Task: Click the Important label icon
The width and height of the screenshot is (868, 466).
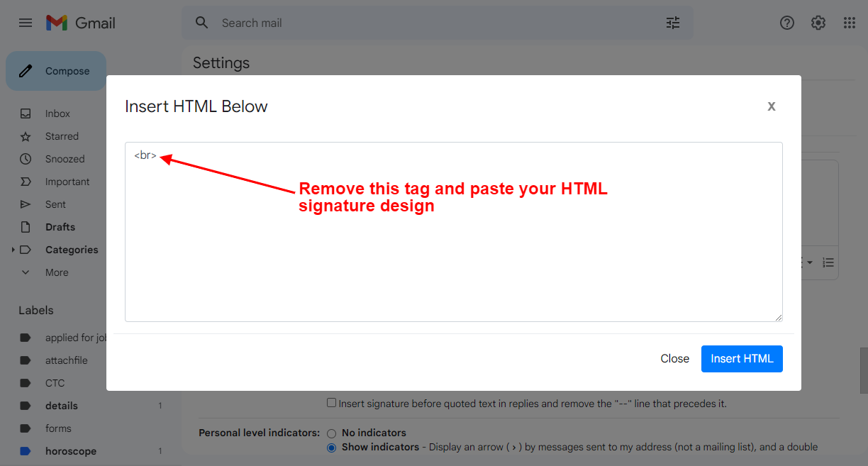Action: 26,182
